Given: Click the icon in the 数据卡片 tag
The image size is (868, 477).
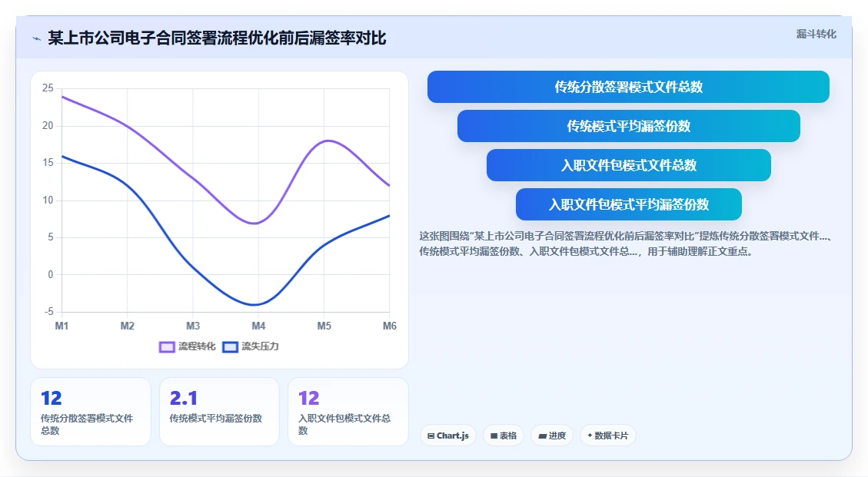Looking at the screenshot, I should pyautogui.click(x=590, y=436).
